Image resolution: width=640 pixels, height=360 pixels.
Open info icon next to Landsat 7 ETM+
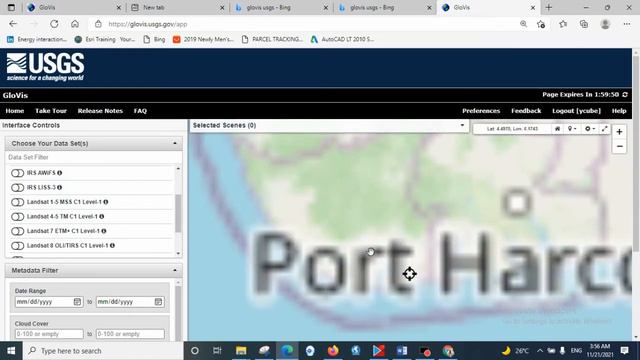pos(104,231)
